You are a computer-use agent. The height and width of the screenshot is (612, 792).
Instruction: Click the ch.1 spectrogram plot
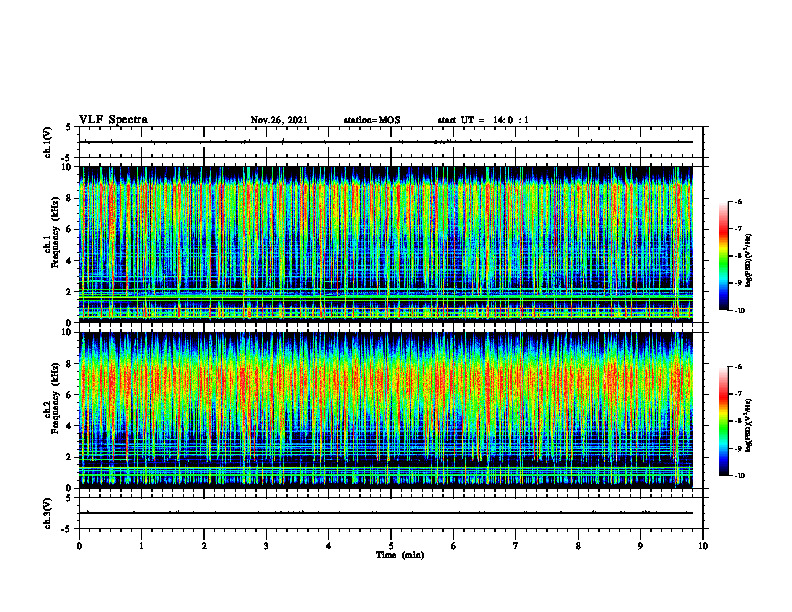point(386,244)
